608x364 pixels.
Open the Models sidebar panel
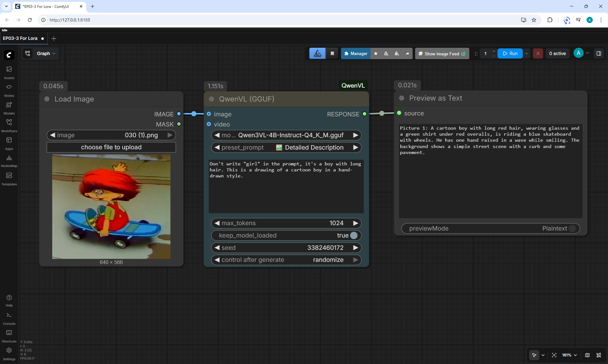click(x=9, y=108)
